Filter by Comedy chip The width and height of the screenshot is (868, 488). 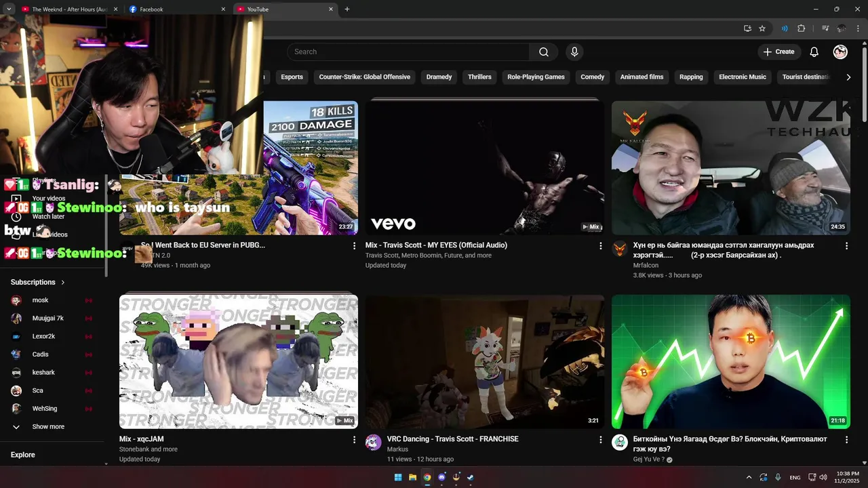[592, 77]
